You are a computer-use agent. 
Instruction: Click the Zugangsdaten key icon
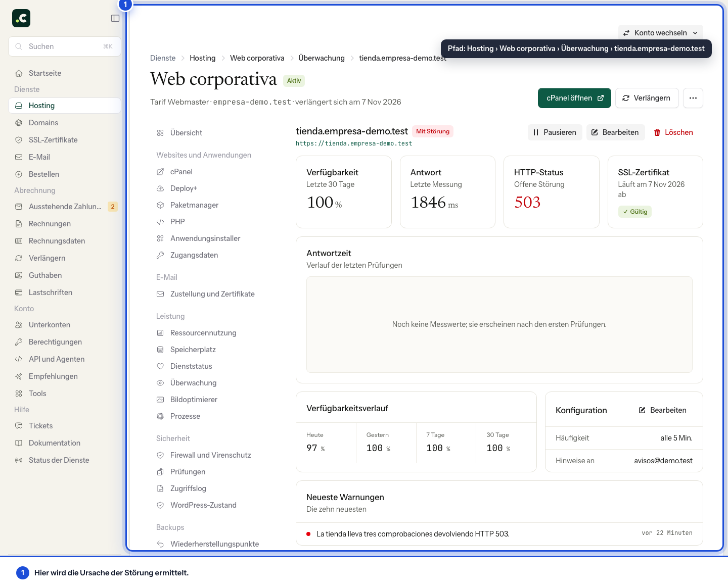click(160, 255)
